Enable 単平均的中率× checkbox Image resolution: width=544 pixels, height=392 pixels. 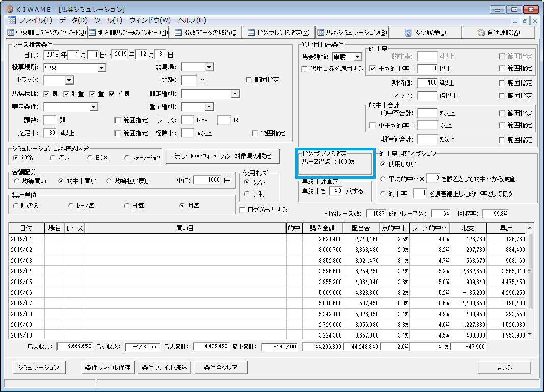tap(373, 125)
